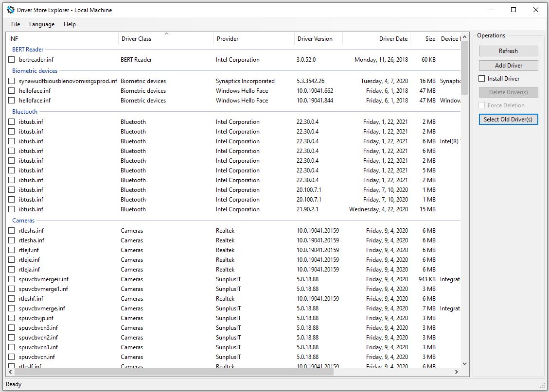Check the spuvcbvmergeie.inf SunplusIT driver
The image size is (549, 392).
coord(11,279)
